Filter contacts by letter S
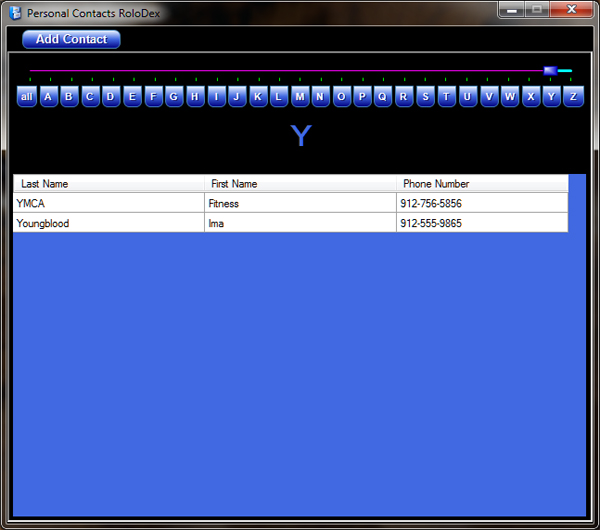Screen dimensions: 600x530 [425, 96]
